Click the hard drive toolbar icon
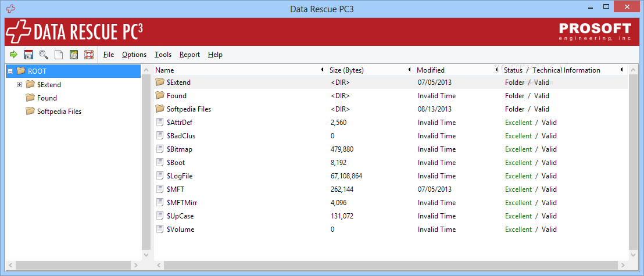The width and height of the screenshot is (644, 276). pos(73,54)
